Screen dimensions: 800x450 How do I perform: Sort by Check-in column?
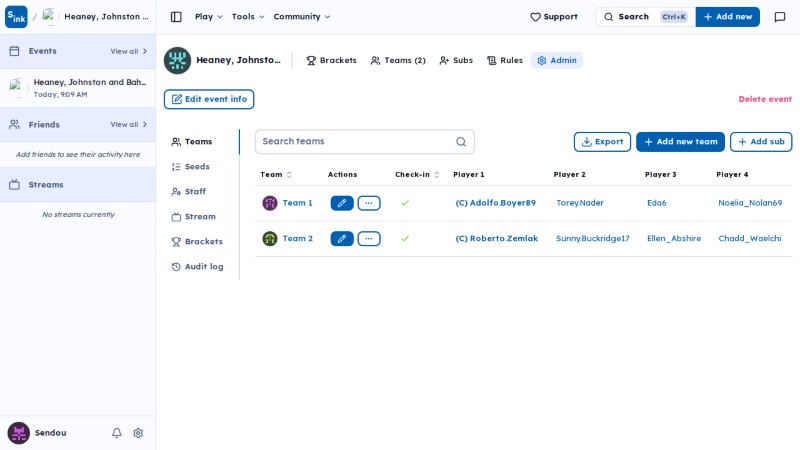pos(417,174)
